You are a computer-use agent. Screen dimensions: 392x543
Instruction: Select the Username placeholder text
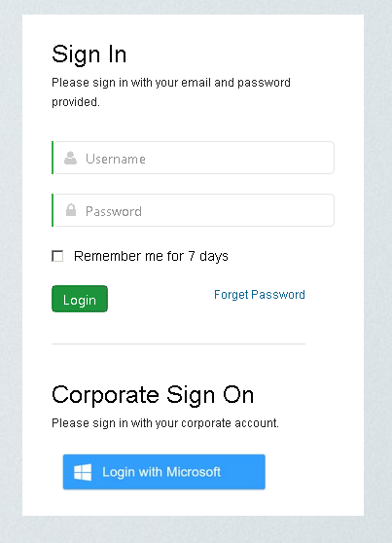pos(116,159)
